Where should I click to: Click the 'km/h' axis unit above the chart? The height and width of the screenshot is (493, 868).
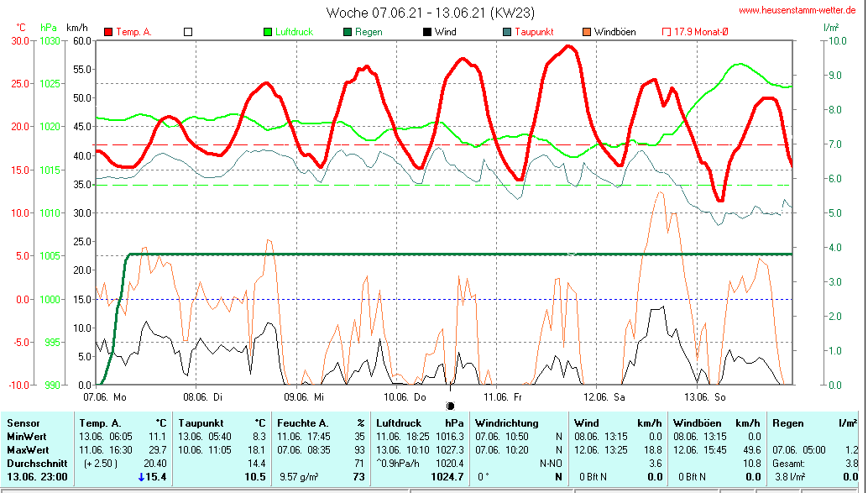coord(77,28)
